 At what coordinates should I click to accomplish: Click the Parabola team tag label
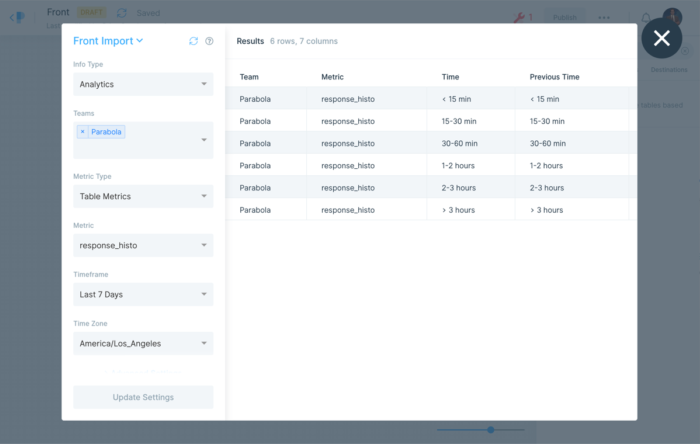(106, 132)
